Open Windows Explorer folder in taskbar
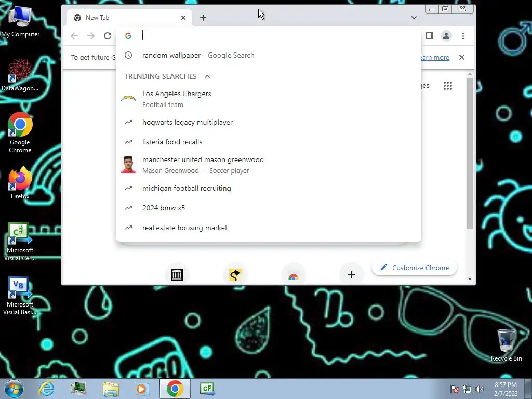Screen dimensions: 532x399 [111, 389]
